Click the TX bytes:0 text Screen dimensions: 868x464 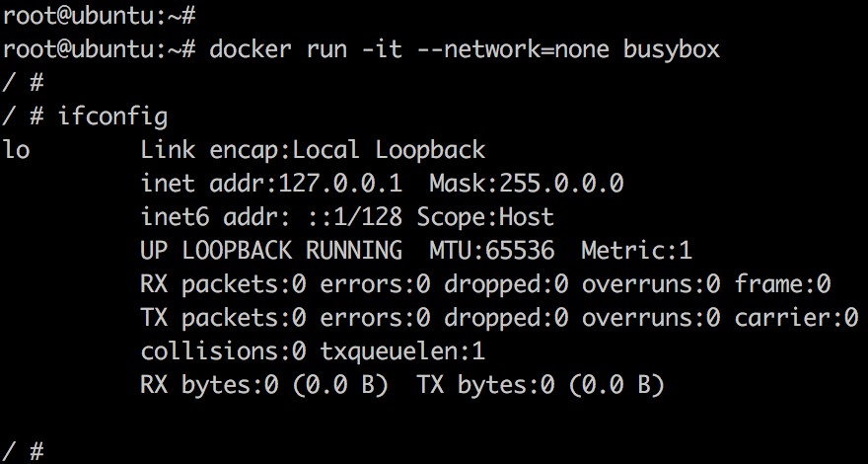point(471,385)
